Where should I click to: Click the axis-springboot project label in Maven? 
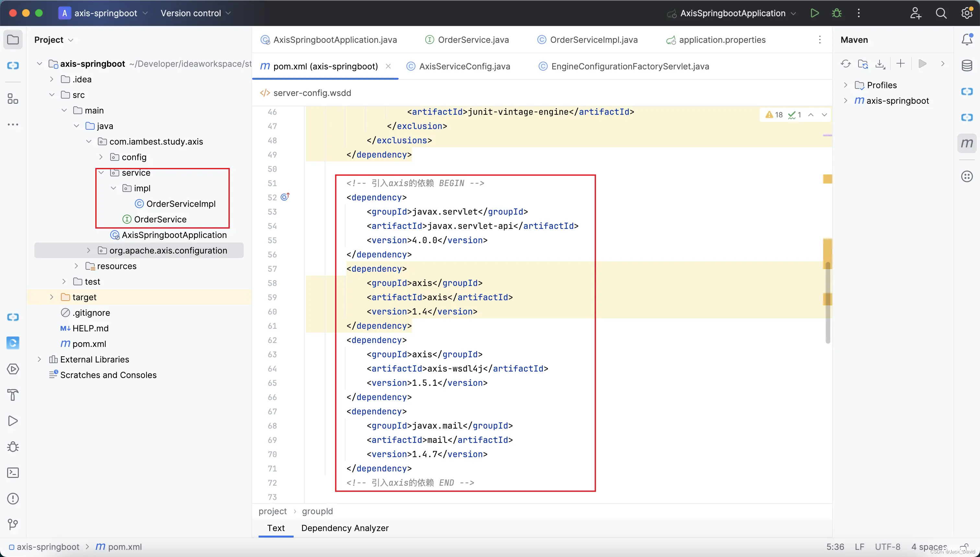pyautogui.click(x=897, y=101)
